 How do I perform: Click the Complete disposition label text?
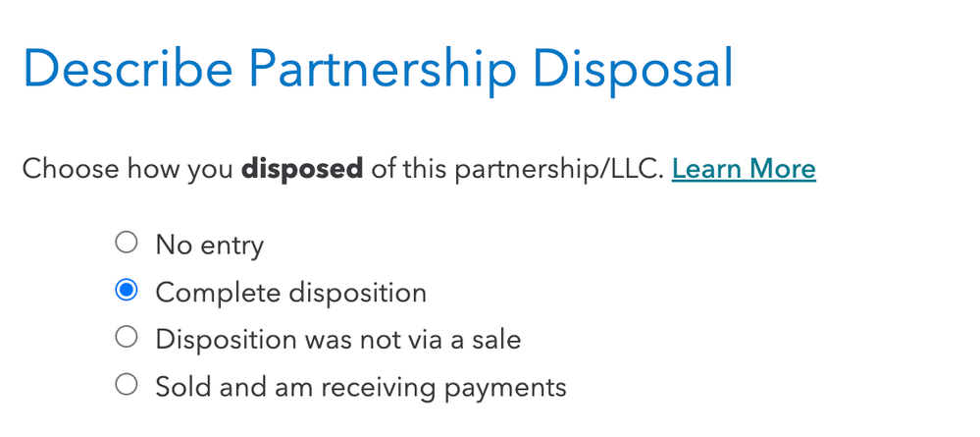click(x=290, y=293)
